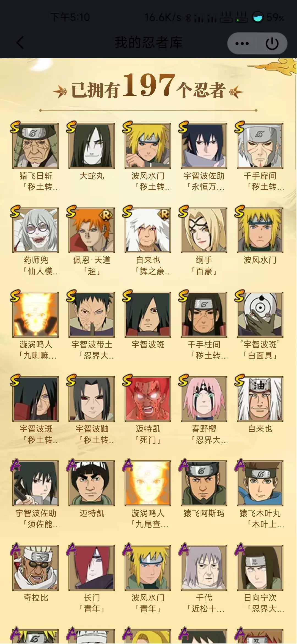Viewport: 297px width, 644px height.
Task: Open 纲手 百豪 portrait
Action: [204, 230]
